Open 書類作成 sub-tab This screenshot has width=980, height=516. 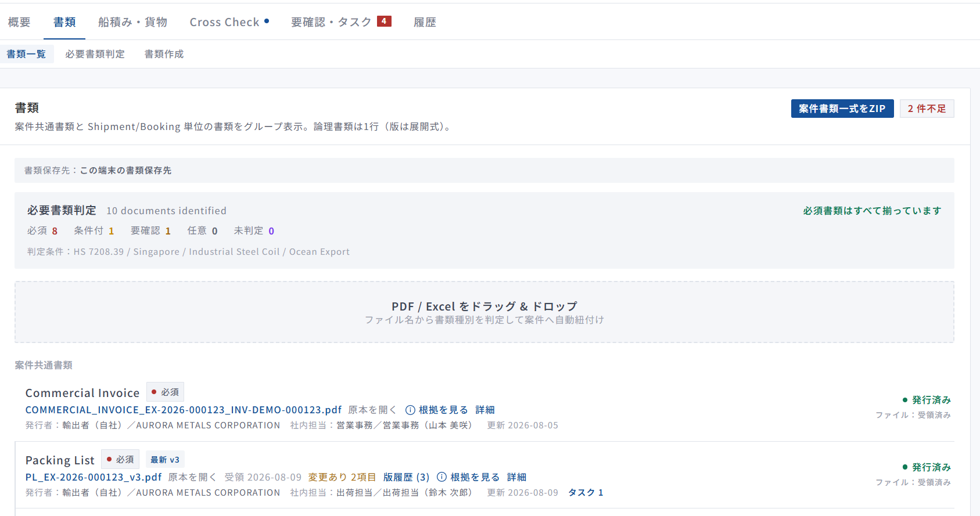pyautogui.click(x=164, y=54)
